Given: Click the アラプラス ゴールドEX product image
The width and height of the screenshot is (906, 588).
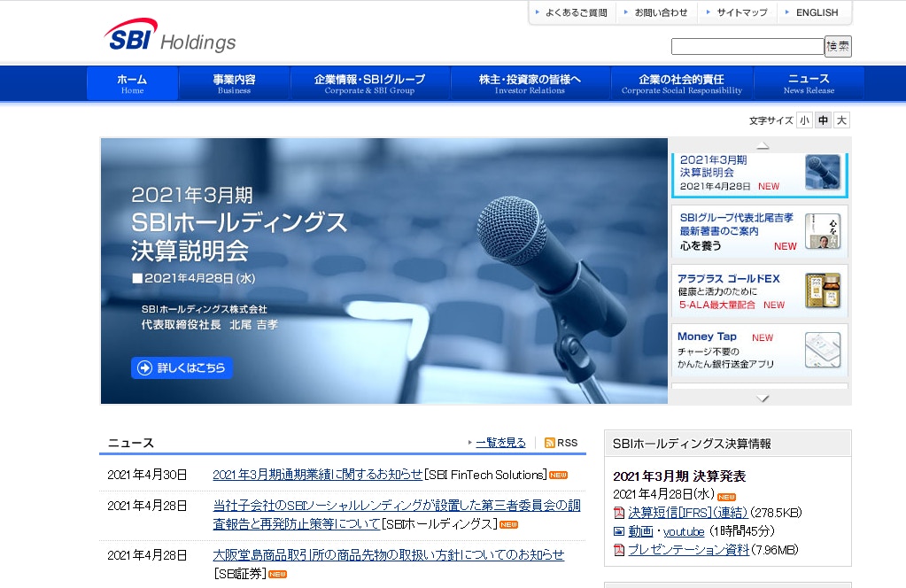Looking at the screenshot, I should [x=822, y=290].
